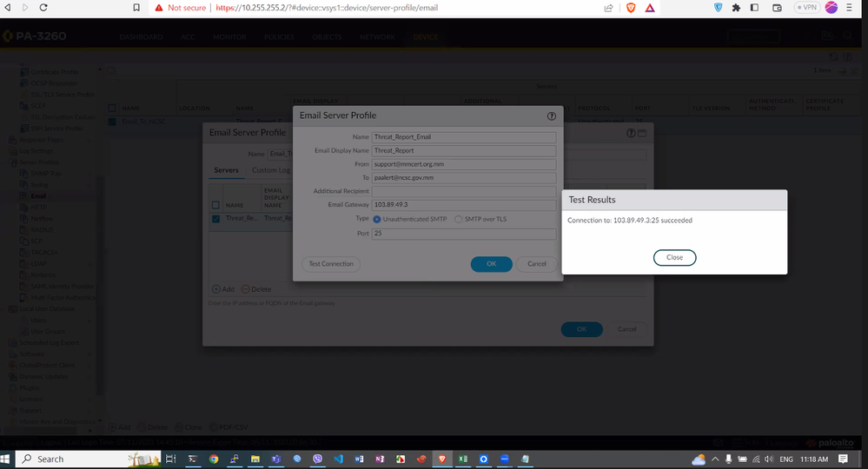Open the POLICIES menu tab
868x469 pixels.
(x=279, y=37)
